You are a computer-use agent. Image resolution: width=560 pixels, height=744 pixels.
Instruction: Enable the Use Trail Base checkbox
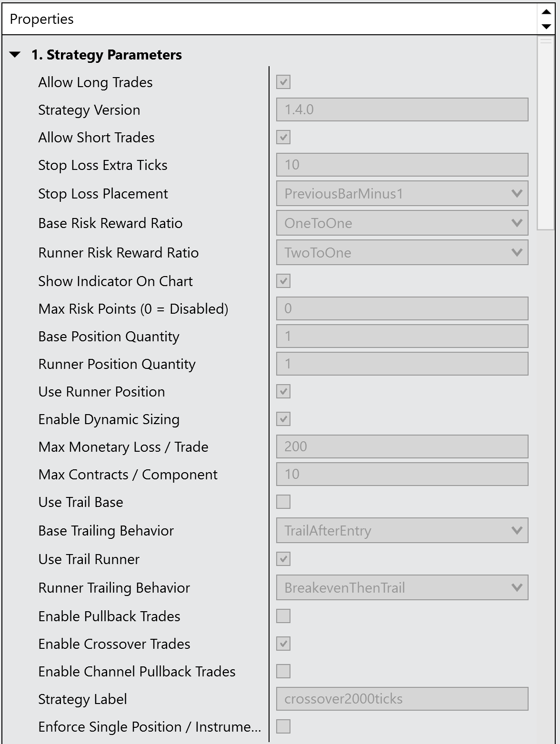283,502
